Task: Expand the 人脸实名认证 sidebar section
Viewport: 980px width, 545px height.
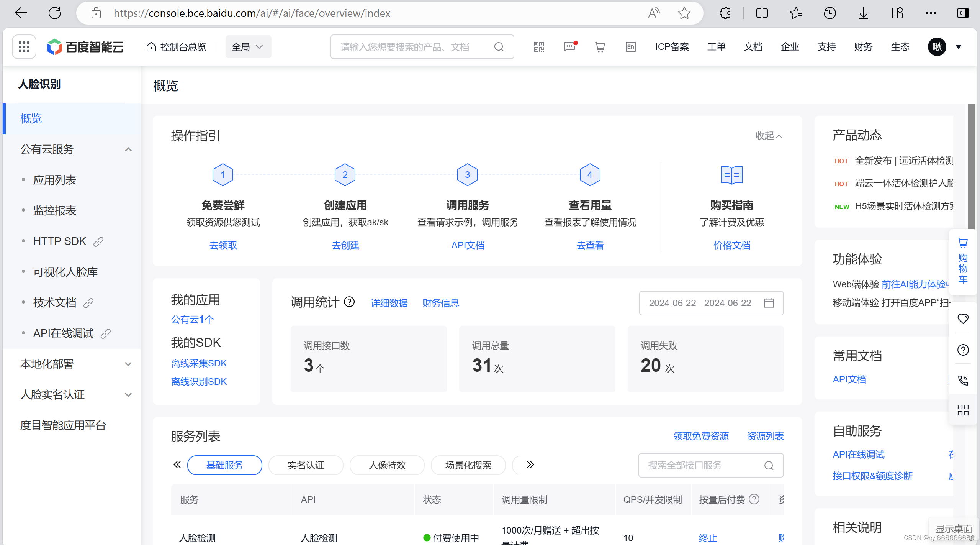Action: tap(128, 395)
